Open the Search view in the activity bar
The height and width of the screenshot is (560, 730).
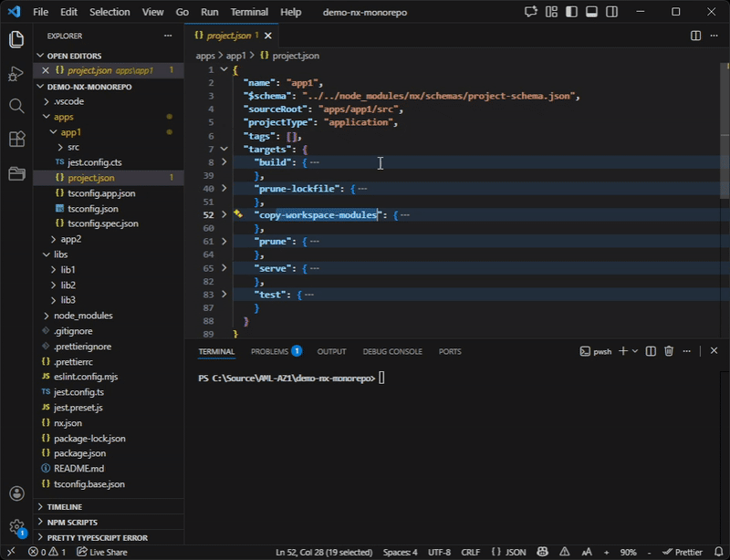tap(16, 106)
